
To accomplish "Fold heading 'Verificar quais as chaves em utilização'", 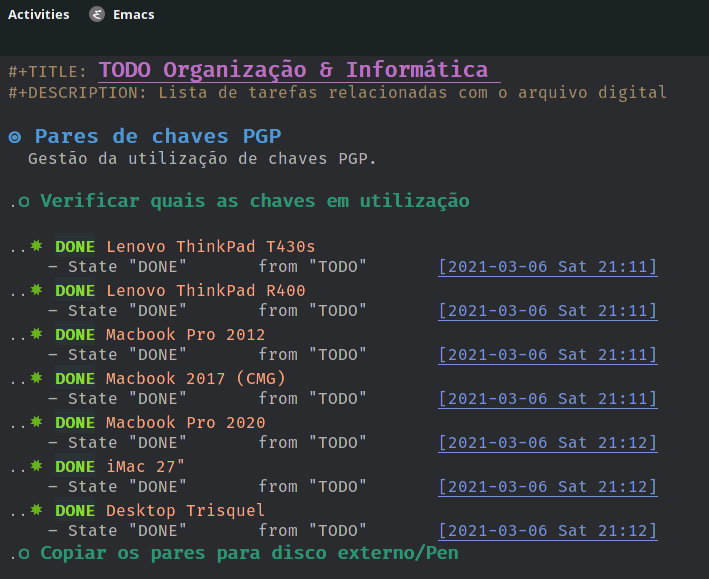I will click(x=255, y=201).
